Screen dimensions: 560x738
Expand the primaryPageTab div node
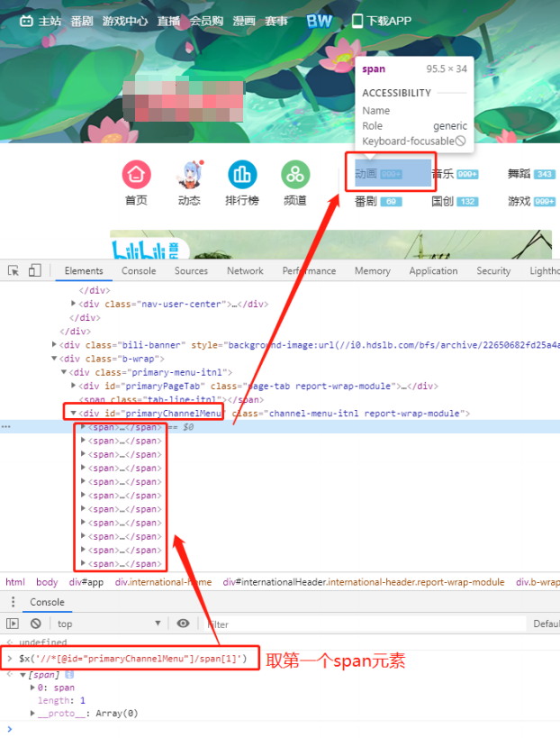[x=73, y=386]
